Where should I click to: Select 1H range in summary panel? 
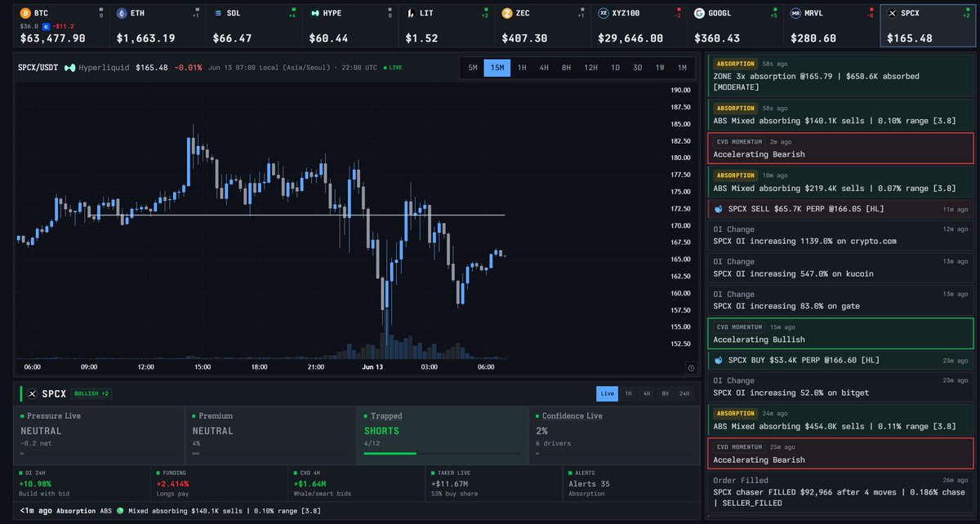[x=628, y=393]
